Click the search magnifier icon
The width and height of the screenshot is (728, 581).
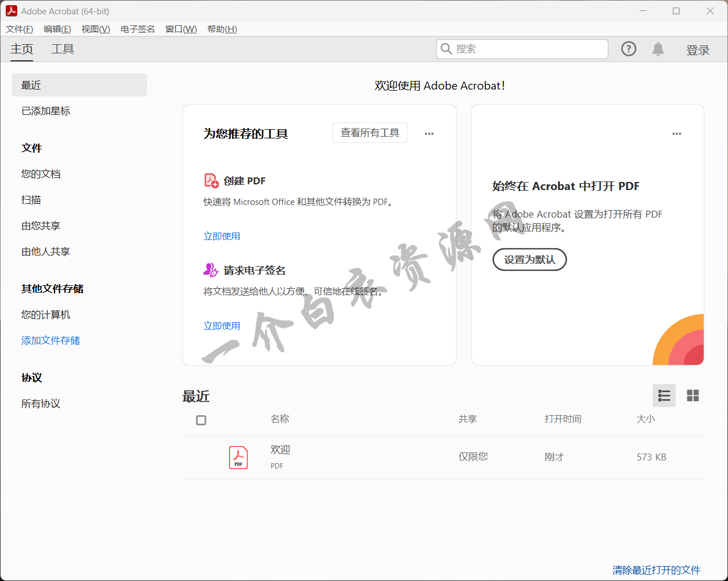(x=446, y=49)
